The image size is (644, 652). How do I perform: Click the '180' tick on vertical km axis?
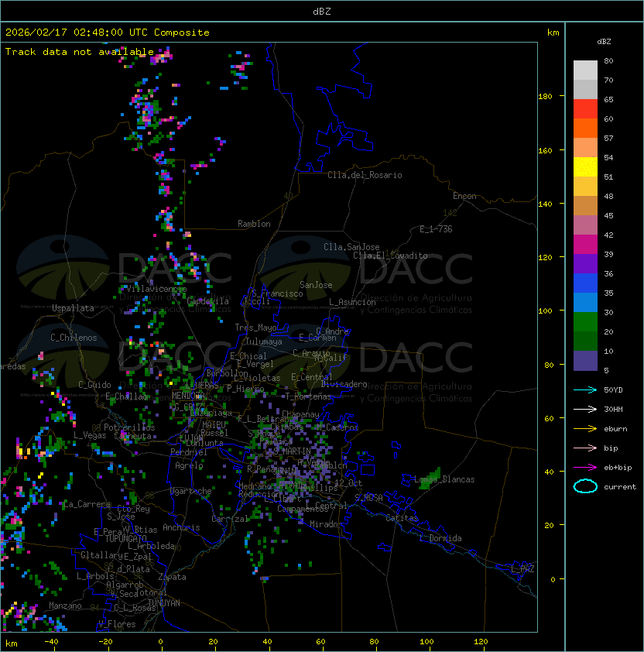[x=545, y=97]
